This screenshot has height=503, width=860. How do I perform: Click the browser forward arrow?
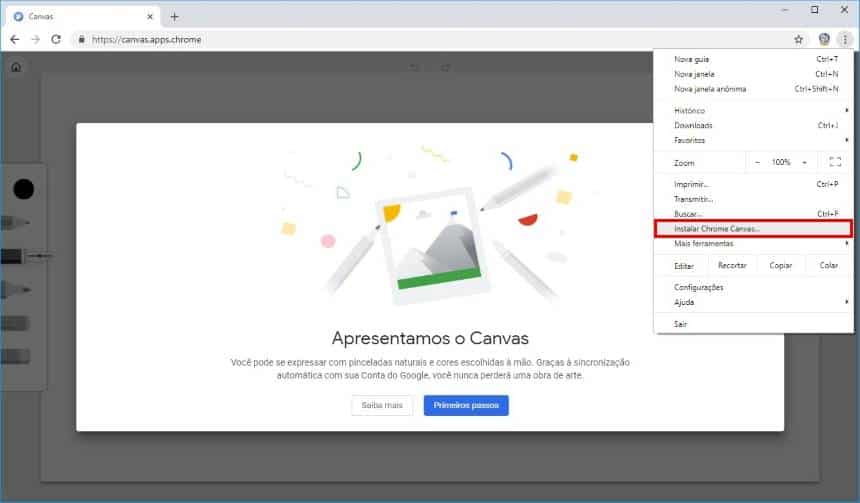point(36,39)
